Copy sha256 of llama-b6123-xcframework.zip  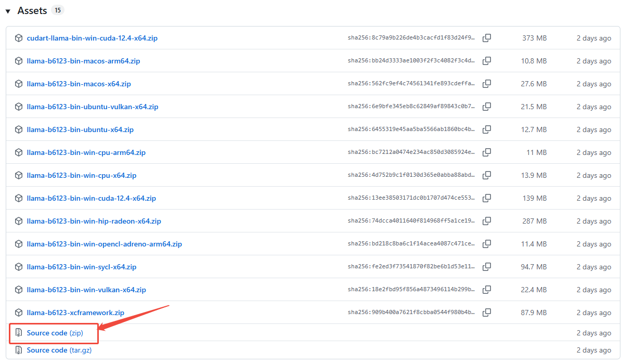click(487, 313)
